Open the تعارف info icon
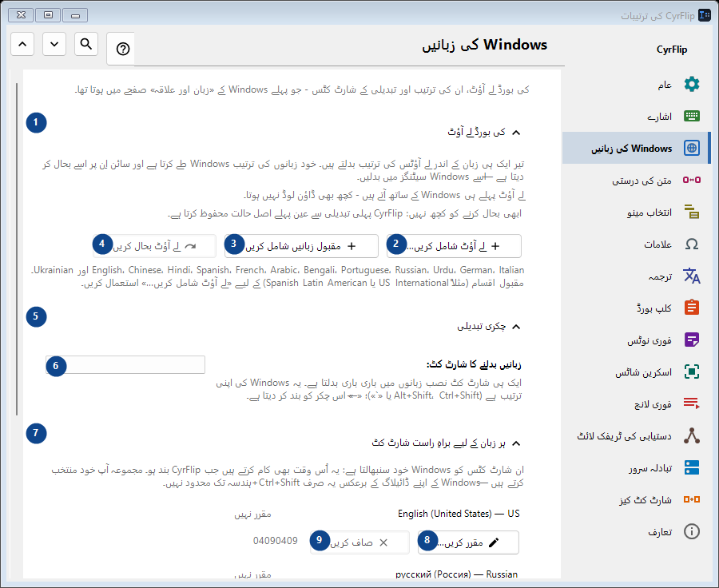The height and width of the screenshot is (588, 719). 692,531
